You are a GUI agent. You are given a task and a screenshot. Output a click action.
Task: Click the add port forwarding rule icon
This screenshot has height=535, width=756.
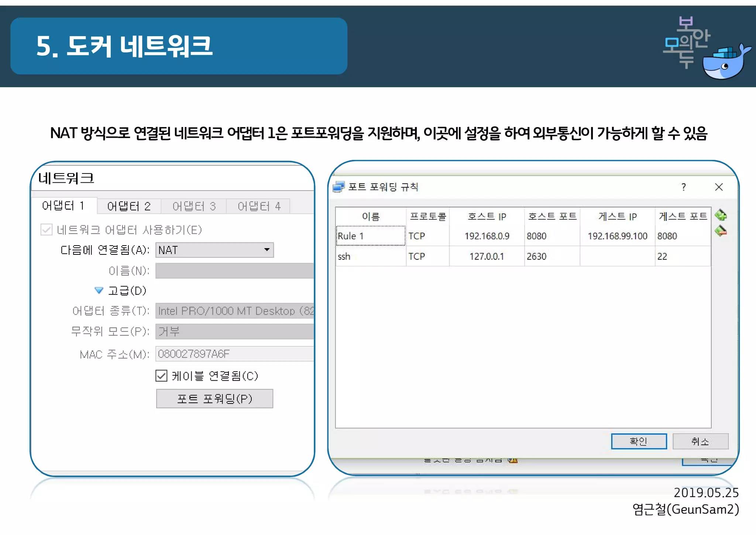point(721,215)
